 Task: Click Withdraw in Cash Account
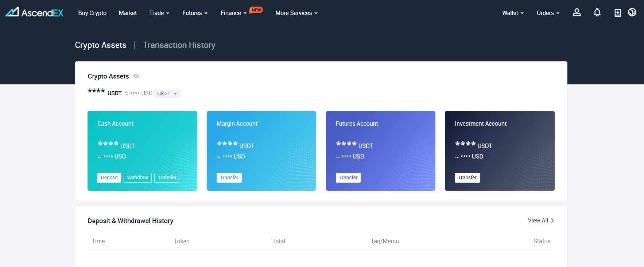click(137, 178)
